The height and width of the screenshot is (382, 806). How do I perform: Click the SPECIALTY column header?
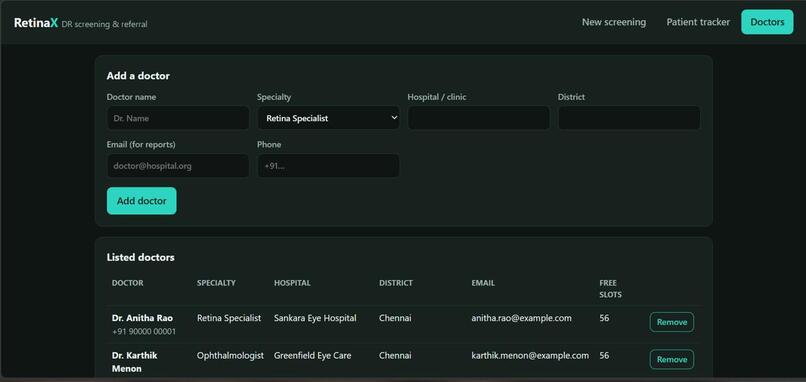(x=216, y=283)
